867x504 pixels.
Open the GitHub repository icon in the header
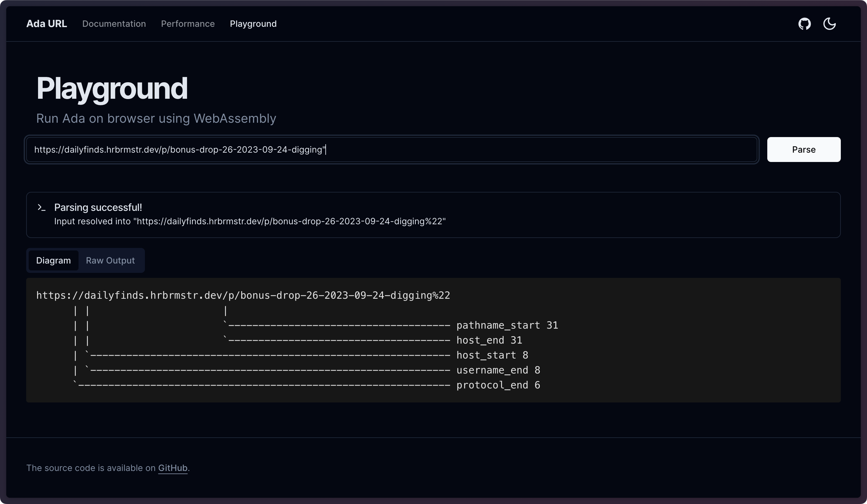[804, 24]
